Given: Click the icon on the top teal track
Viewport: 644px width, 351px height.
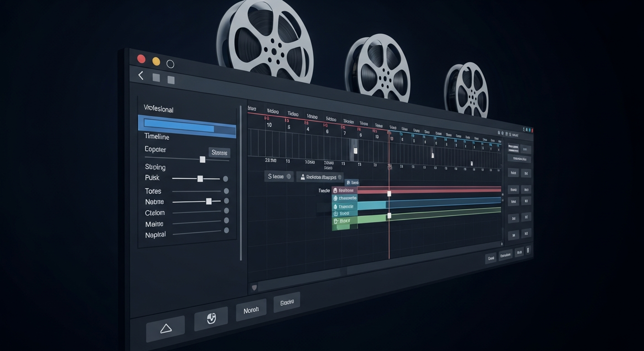Looking at the screenshot, I should pyautogui.click(x=335, y=198).
